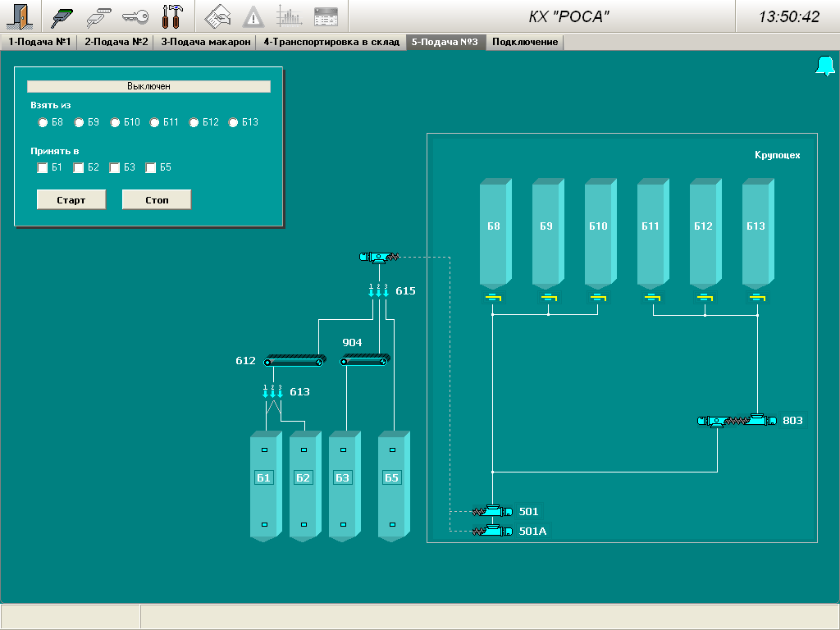Click the diverter valve 615 arrows
This screenshot has height=630, width=840.
[x=378, y=290]
